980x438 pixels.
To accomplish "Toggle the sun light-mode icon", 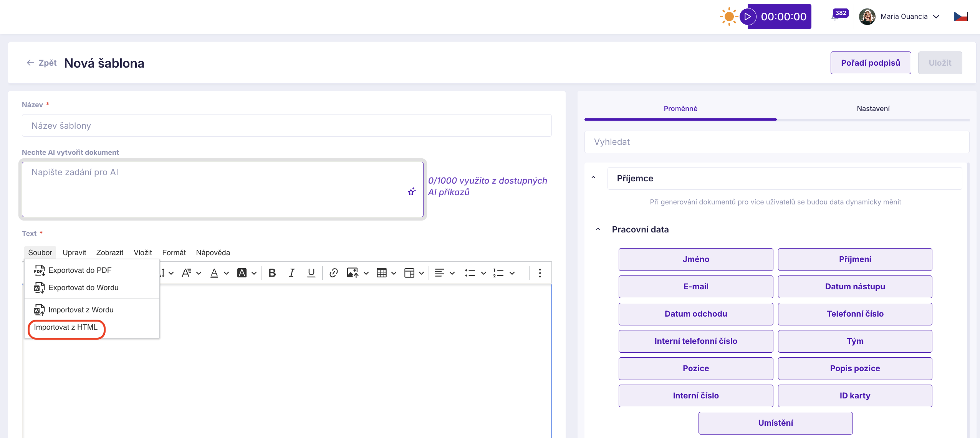I will pos(728,17).
